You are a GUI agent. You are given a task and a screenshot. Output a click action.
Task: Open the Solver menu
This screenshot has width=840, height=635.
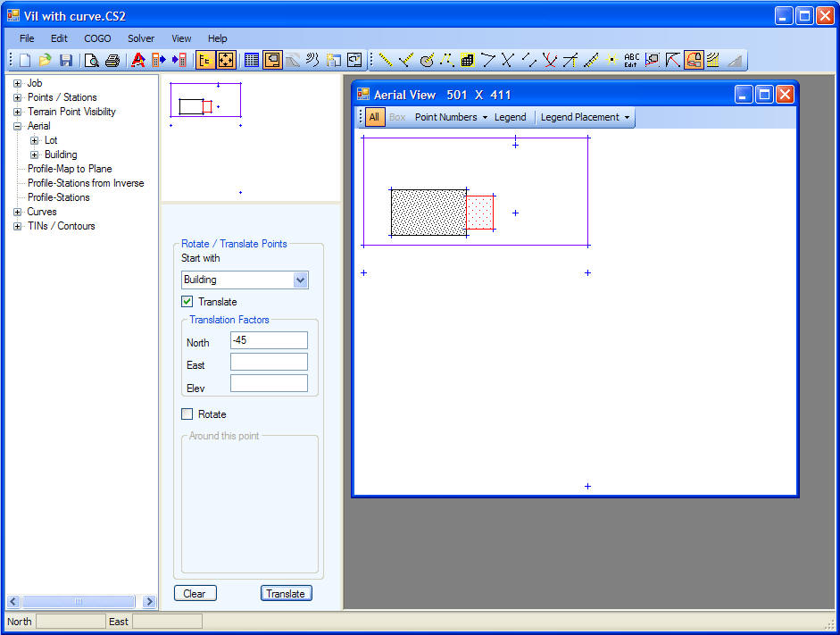(x=141, y=38)
